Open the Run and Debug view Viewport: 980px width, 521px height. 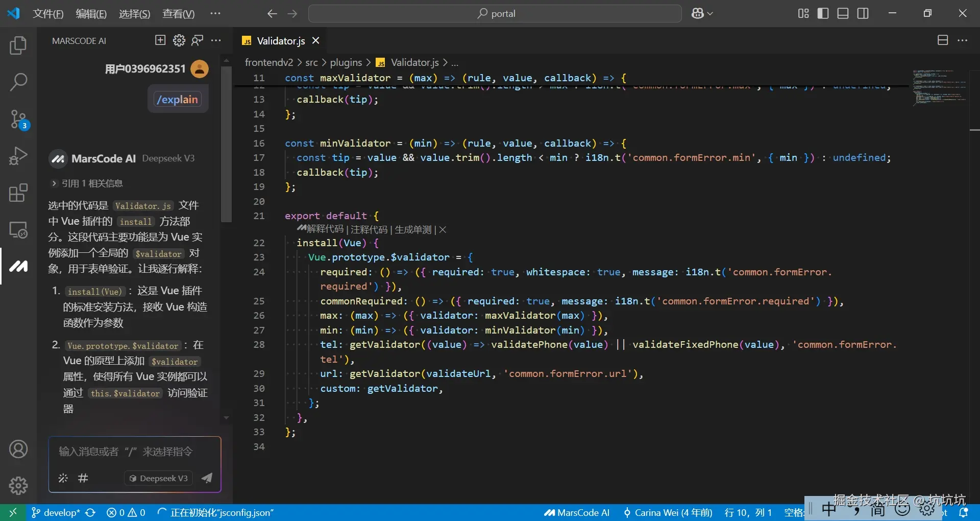point(18,156)
